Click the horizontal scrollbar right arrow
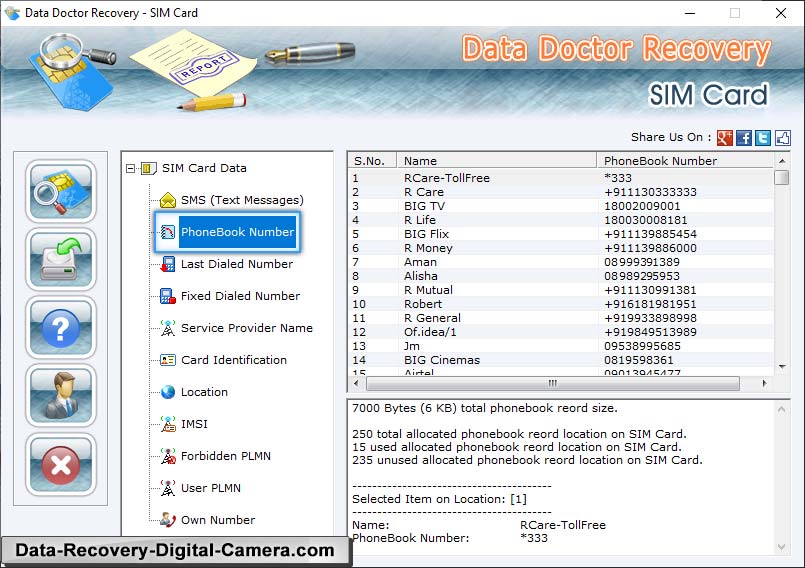This screenshot has height=568, width=805. point(765,383)
